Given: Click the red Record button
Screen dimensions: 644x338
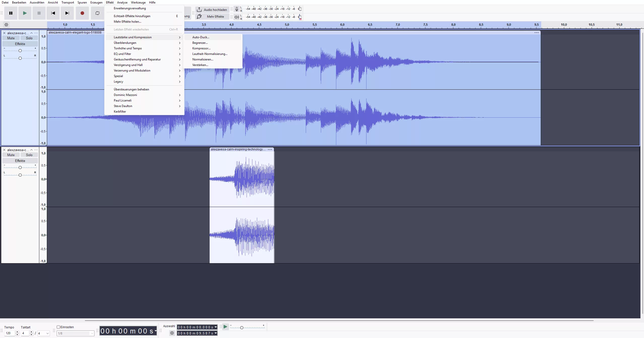Looking at the screenshot, I should tap(82, 13).
